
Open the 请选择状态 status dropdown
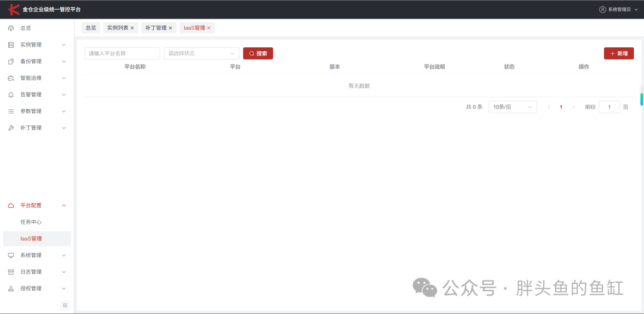click(202, 54)
